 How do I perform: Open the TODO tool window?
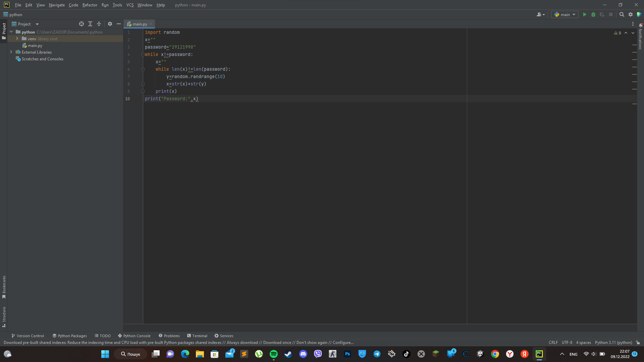(103, 336)
